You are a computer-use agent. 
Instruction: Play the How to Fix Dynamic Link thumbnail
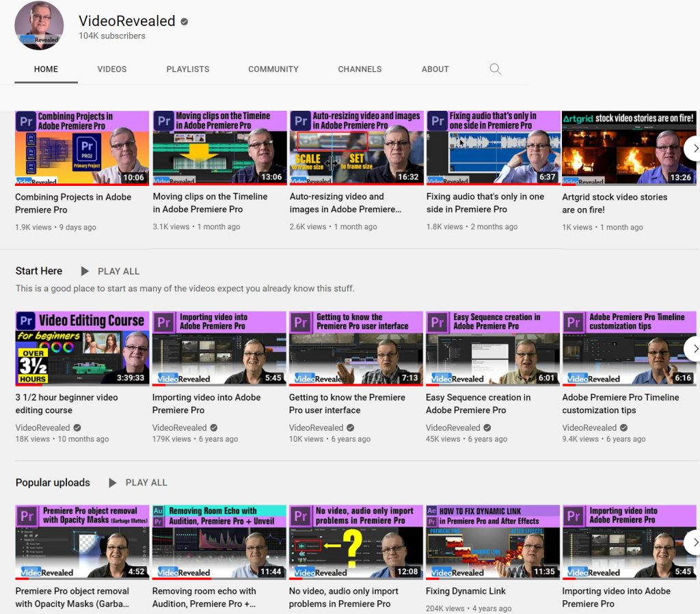click(493, 542)
